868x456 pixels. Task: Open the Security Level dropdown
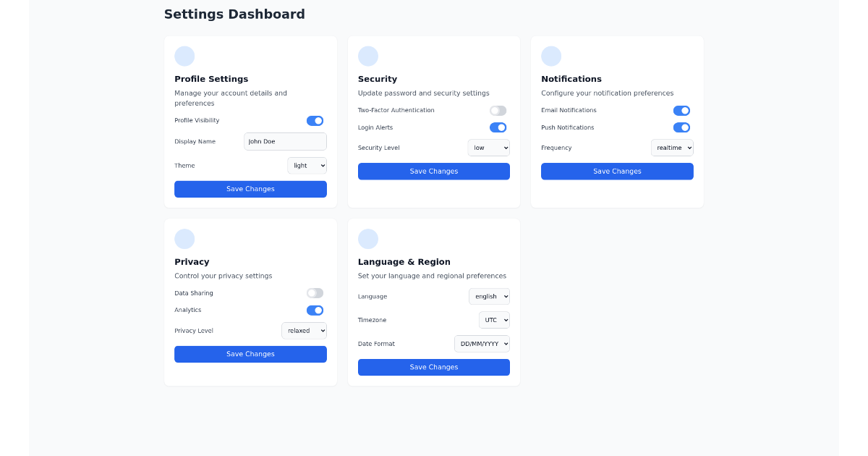coord(488,147)
